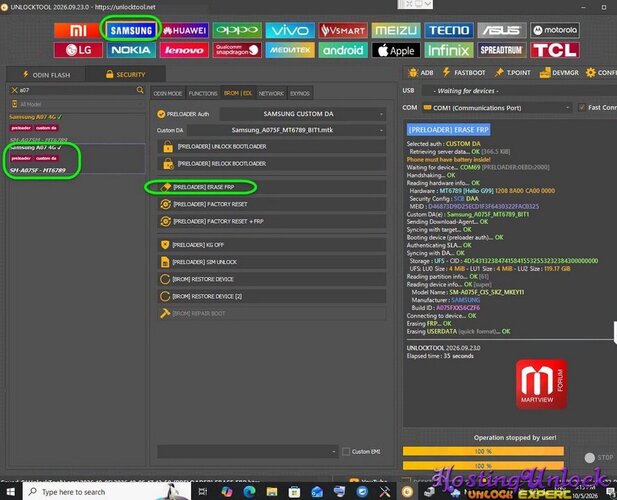
Task: Open the DEVMGR device manager tool
Action: click(x=559, y=73)
